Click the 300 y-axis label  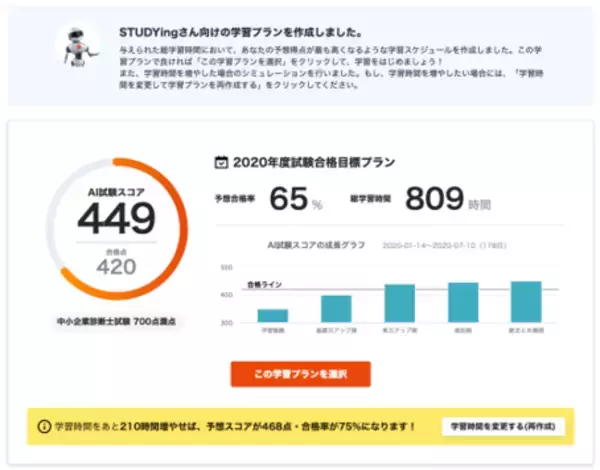[227, 323]
